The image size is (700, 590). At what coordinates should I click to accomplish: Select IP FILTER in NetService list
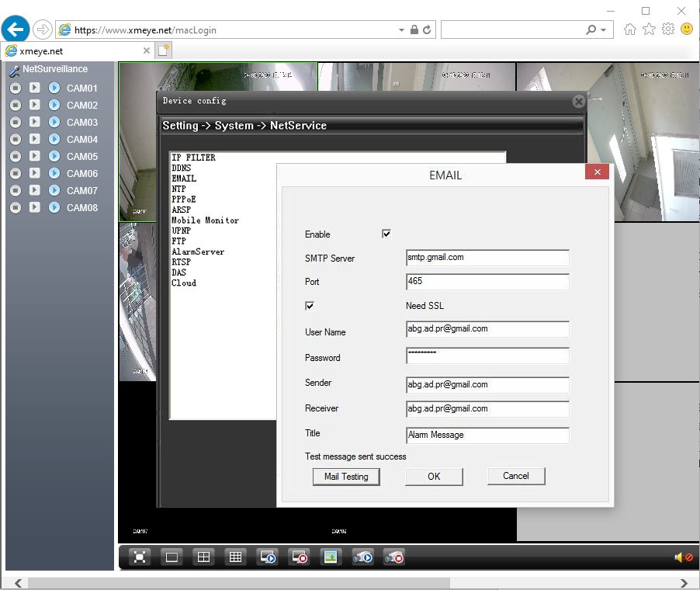(193, 158)
